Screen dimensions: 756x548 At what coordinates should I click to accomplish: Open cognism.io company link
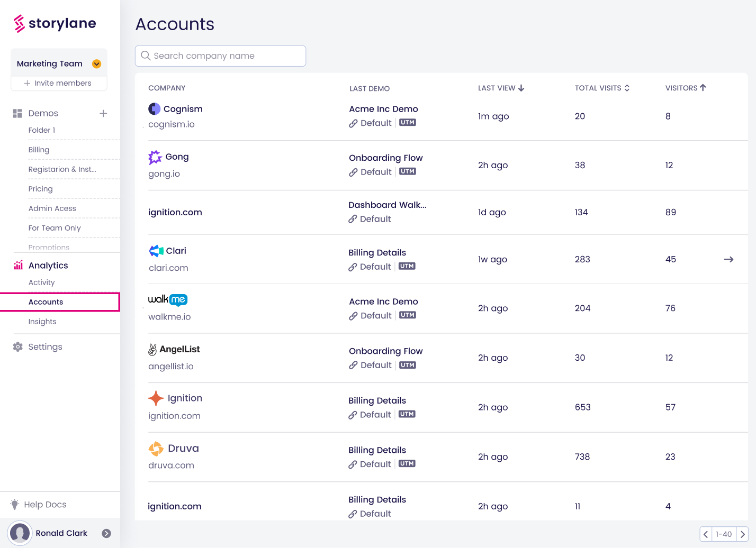pos(172,124)
